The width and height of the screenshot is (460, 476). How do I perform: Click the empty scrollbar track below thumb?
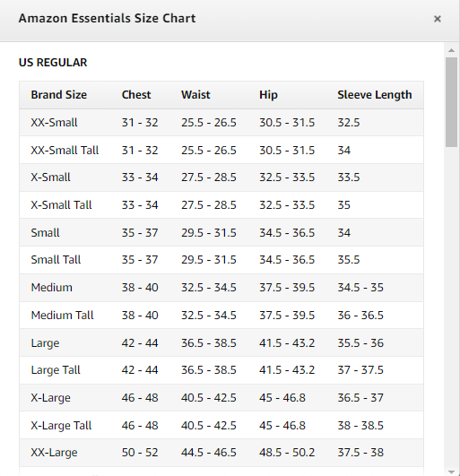(x=452, y=307)
